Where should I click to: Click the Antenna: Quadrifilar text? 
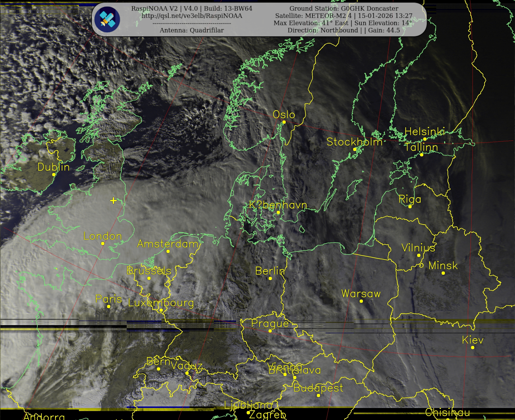click(x=192, y=30)
